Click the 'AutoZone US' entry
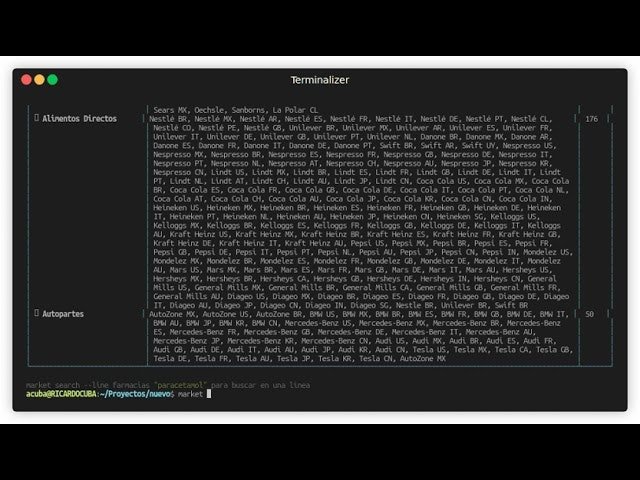 (x=225, y=314)
